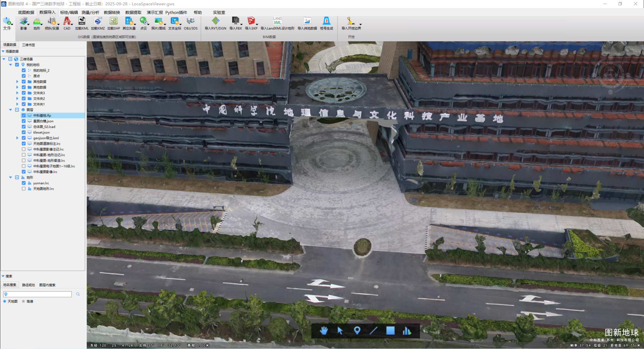Toggle the 总体图_02.lcad layer checkbox
The image size is (644, 349).
[x=24, y=127]
